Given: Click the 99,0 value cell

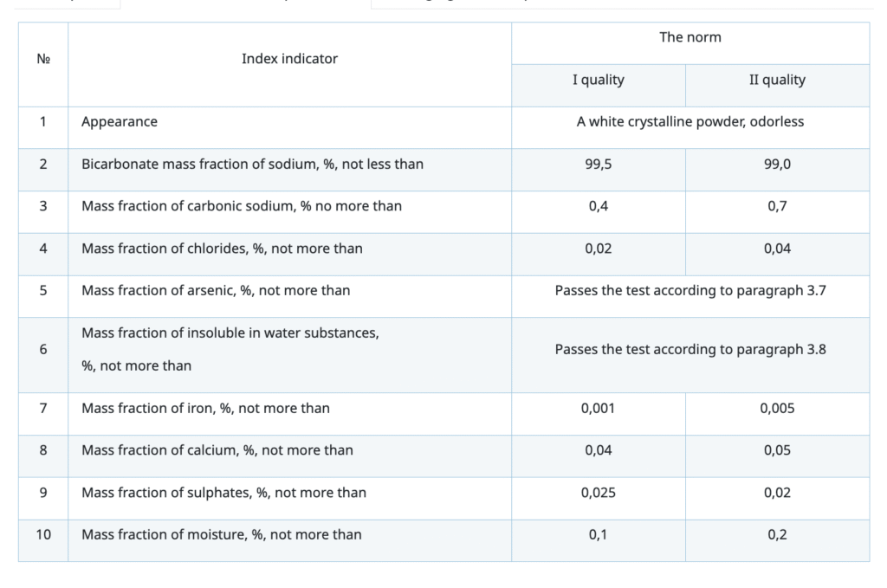Looking at the screenshot, I should point(777,164).
